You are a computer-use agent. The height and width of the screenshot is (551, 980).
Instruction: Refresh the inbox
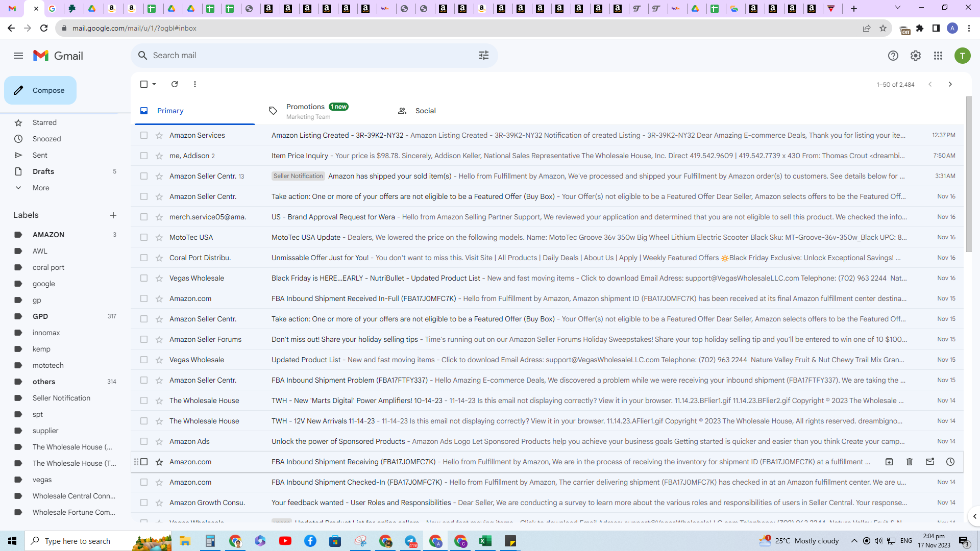[x=175, y=84]
